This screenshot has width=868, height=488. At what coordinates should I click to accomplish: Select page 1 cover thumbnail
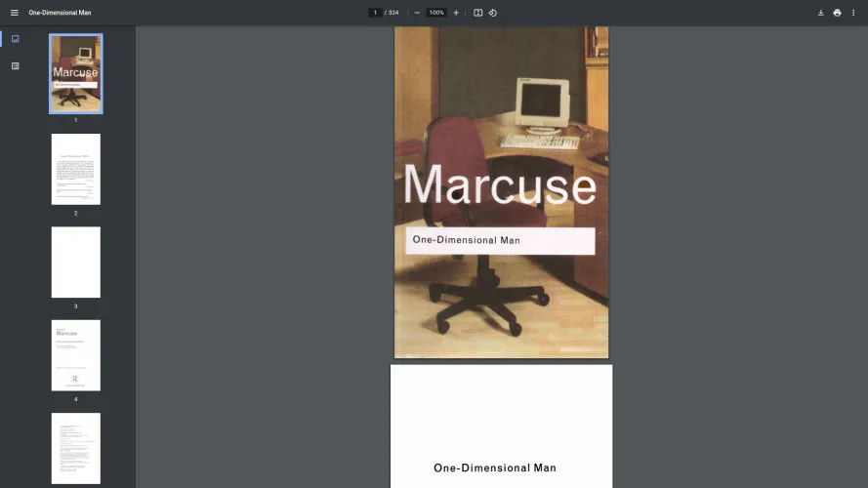point(76,73)
